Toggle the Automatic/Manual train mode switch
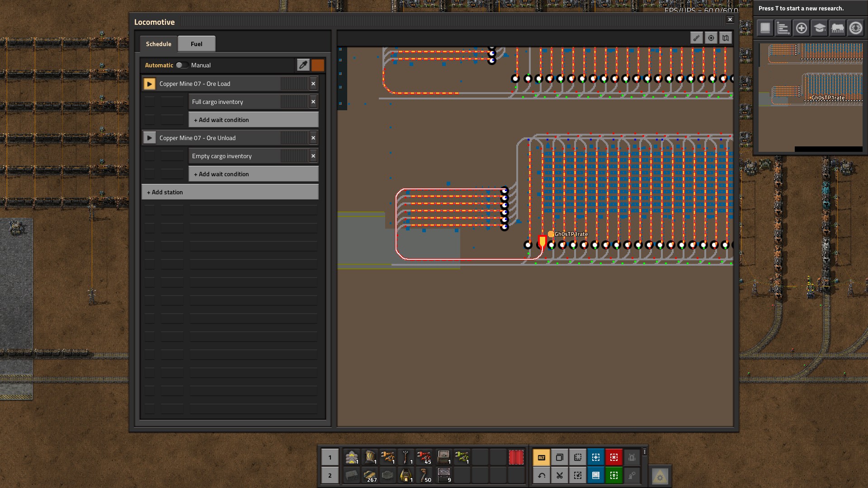 [x=182, y=65]
